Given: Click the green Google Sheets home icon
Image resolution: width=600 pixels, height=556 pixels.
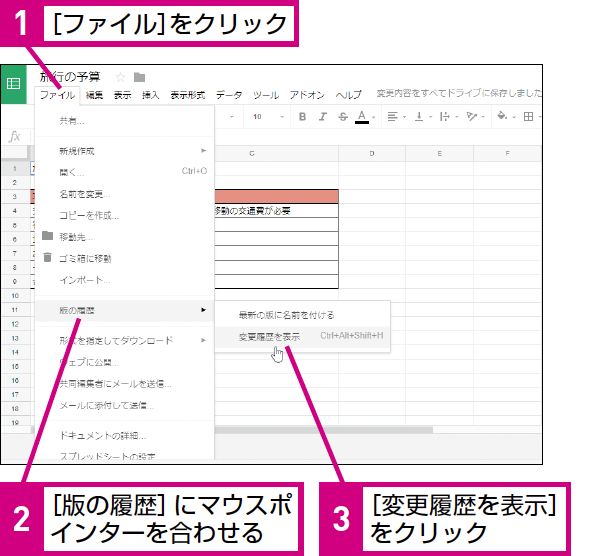Looking at the screenshot, I should (14, 84).
